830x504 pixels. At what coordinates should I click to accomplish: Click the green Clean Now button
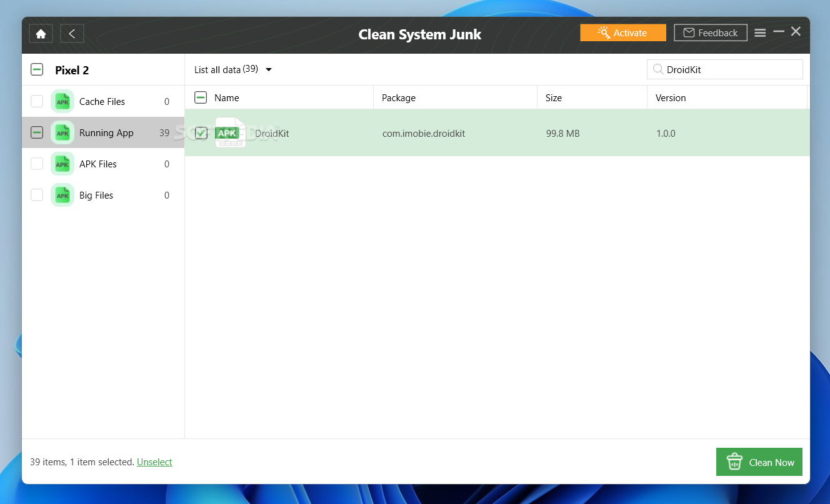(x=759, y=462)
